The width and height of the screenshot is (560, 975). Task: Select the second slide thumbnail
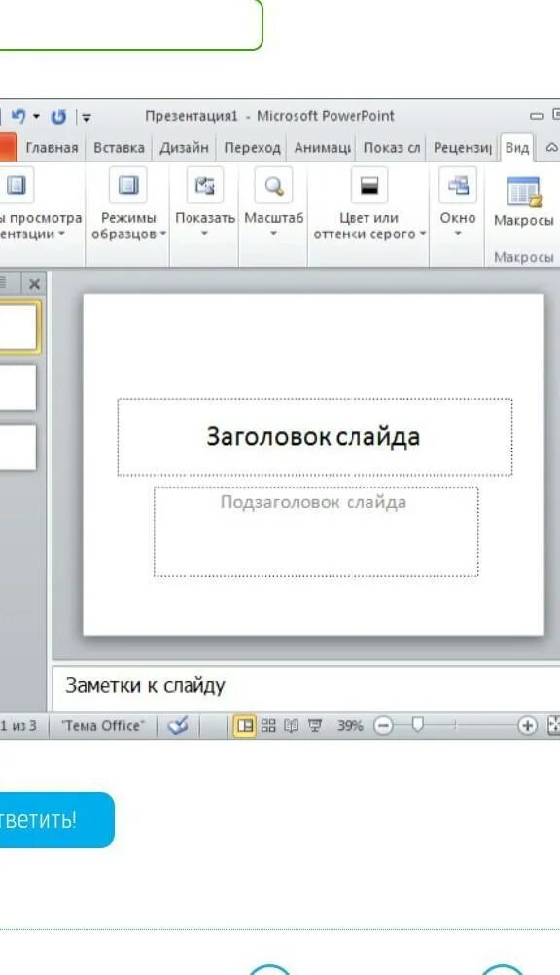pyautogui.click(x=17, y=386)
